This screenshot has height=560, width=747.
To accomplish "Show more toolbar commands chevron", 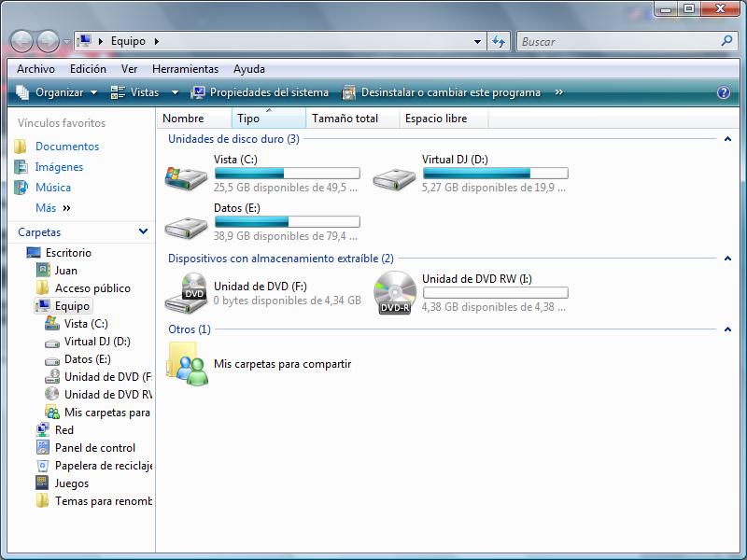I will (558, 91).
